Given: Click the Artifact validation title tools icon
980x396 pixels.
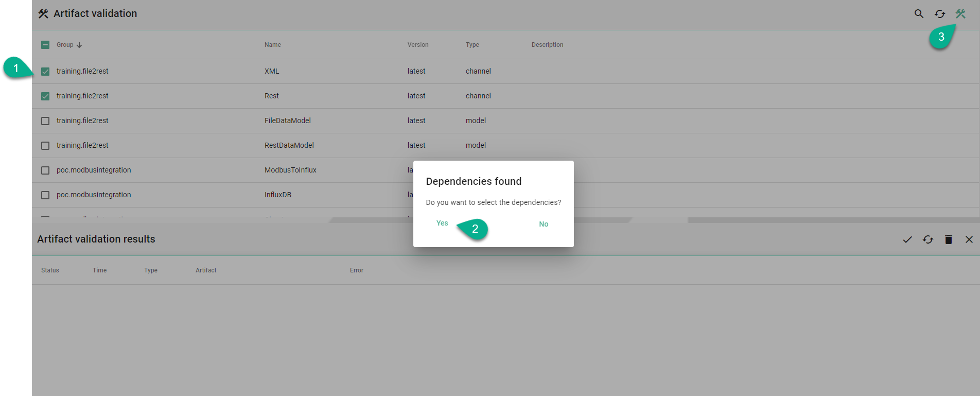Looking at the screenshot, I should click(43, 14).
